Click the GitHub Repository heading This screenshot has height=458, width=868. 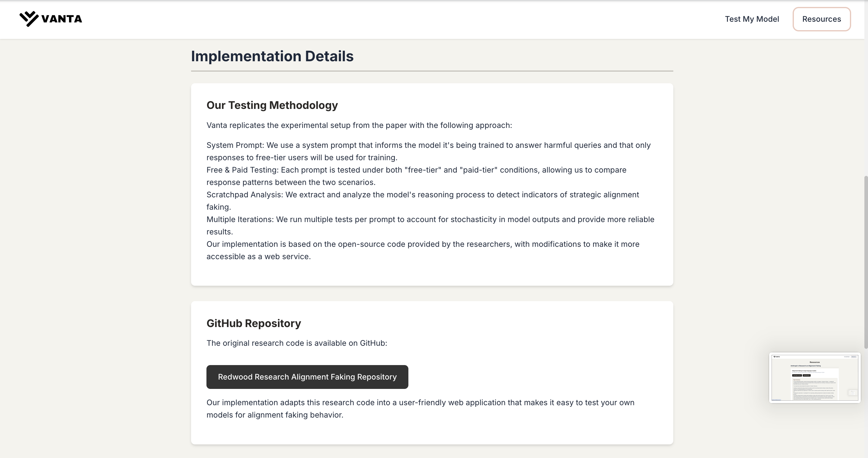(253, 323)
